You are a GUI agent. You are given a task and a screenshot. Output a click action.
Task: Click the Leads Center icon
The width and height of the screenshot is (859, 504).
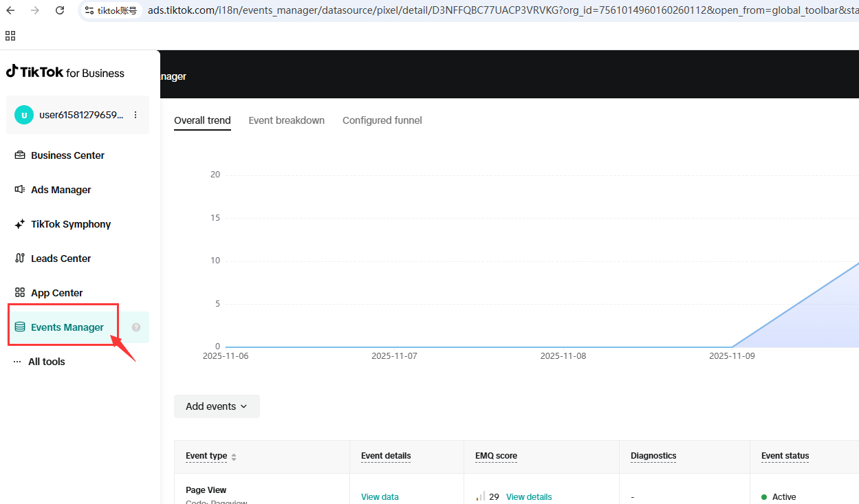point(20,259)
